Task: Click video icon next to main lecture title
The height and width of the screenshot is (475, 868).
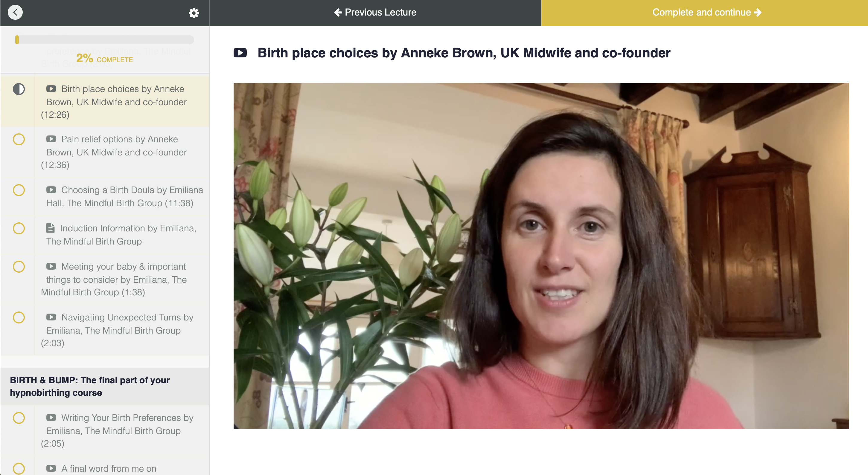Action: (x=240, y=53)
